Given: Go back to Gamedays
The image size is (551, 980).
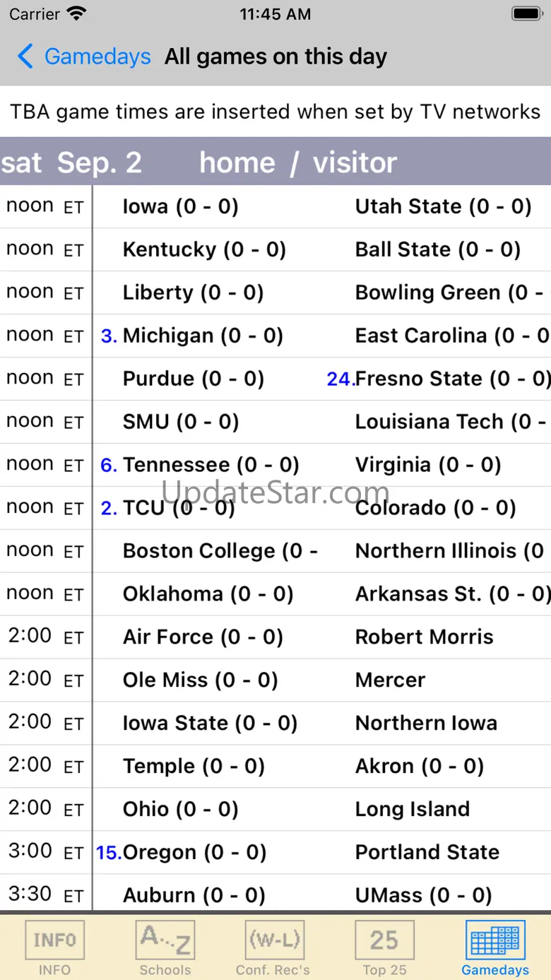Looking at the screenshot, I should [97, 57].
